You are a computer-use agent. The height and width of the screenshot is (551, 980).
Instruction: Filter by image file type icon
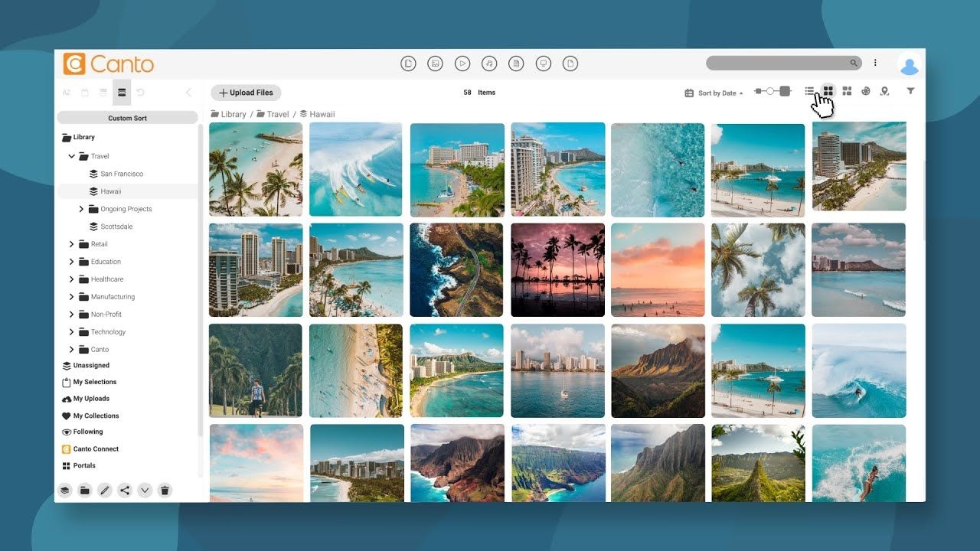435,64
